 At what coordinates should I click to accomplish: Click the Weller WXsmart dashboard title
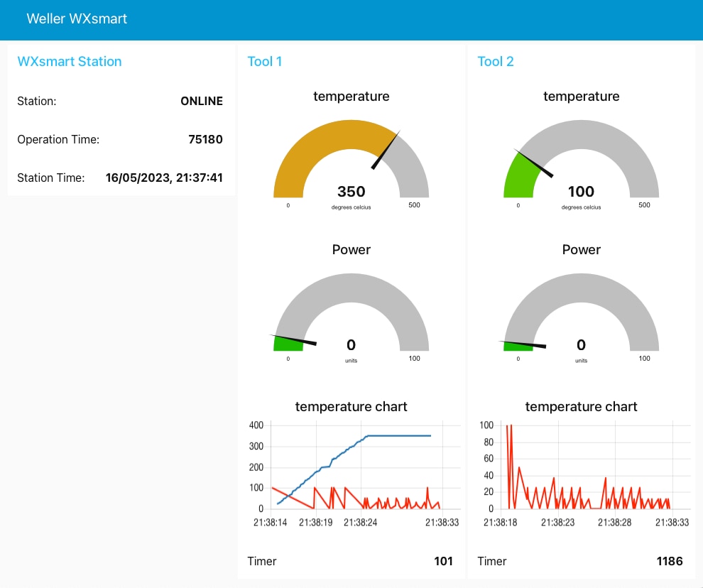[x=77, y=19]
